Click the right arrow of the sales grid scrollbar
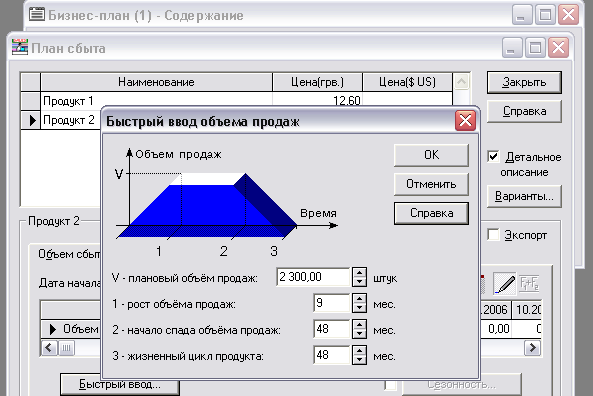This screenshot has width=593, height=396. (x=532, y=348)
